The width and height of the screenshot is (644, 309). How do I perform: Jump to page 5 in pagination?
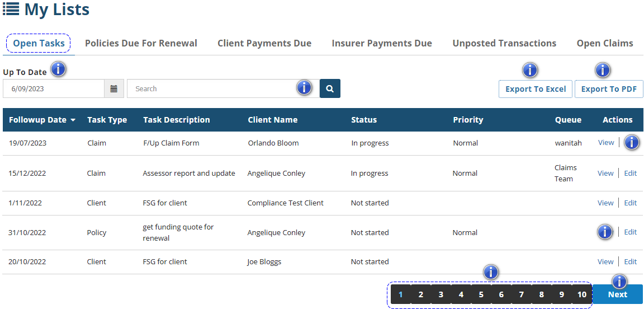point(481,294)
